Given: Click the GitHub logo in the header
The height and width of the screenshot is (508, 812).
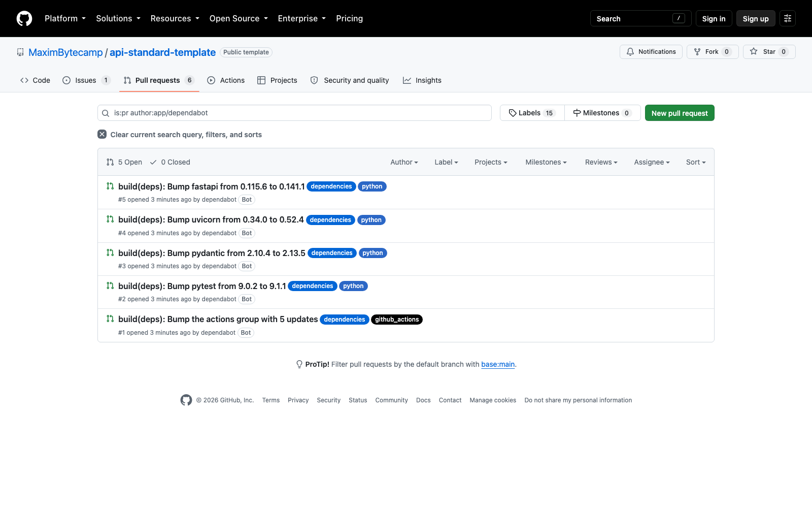Looking at the screenshot, I should pos(24,18).
